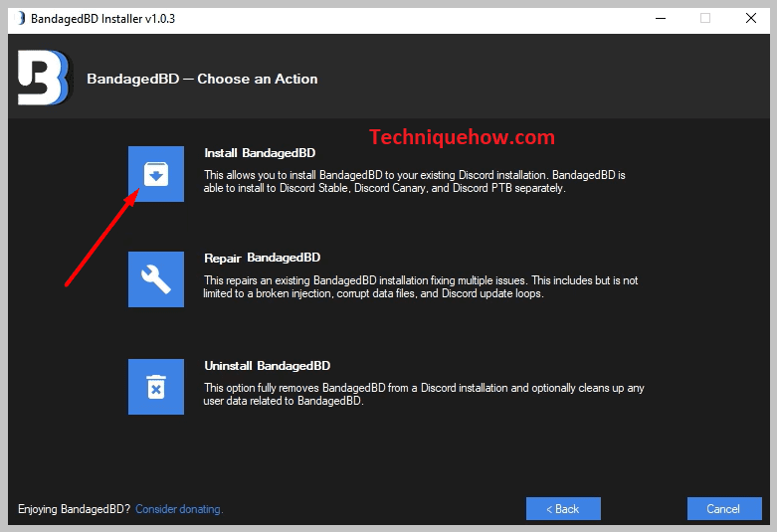Click the 'BandagedBD — Choose an Action' title
This screenshot has width=777, height=532.
pyautogui.click(x=202, y=79)
